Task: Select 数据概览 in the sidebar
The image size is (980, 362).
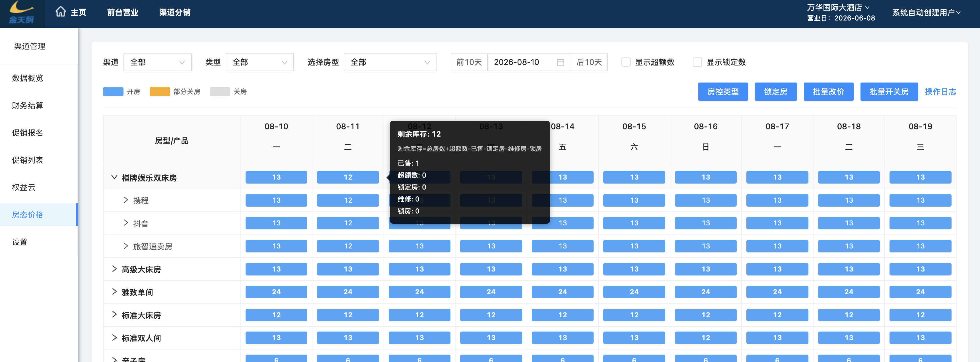Action: 39,78
